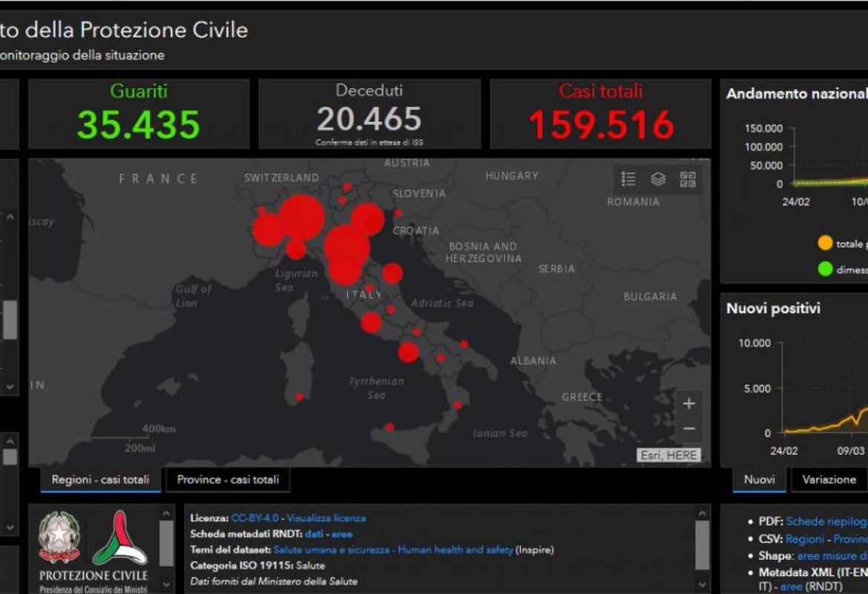This screenshot has height=594, width=868.
Task: Click the Italian Republic emblem
Action: point(59,538)
